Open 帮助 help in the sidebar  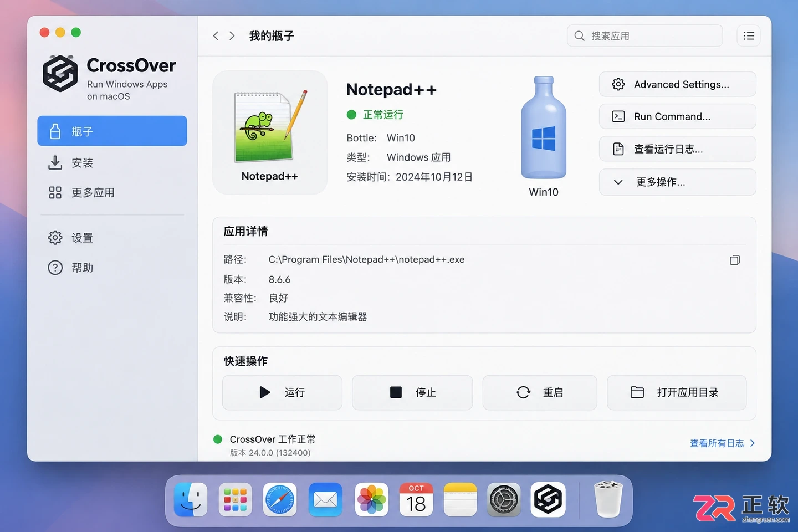click(112, 268)
